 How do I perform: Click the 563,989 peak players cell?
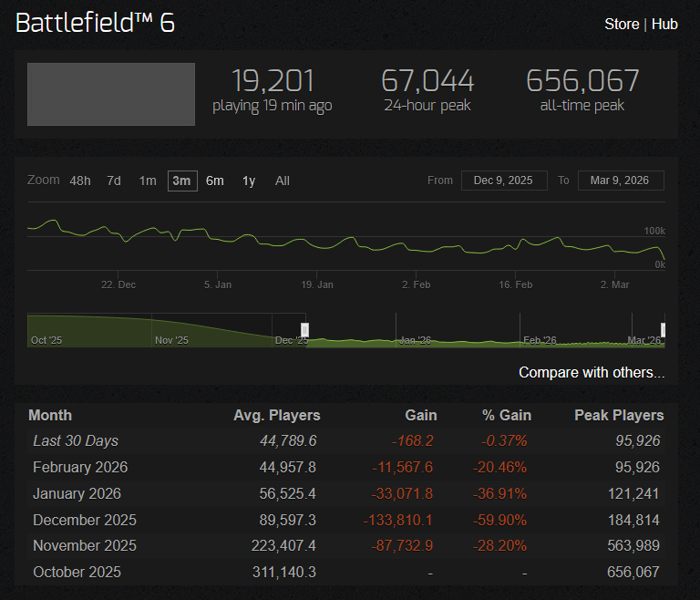coord(633,545)
